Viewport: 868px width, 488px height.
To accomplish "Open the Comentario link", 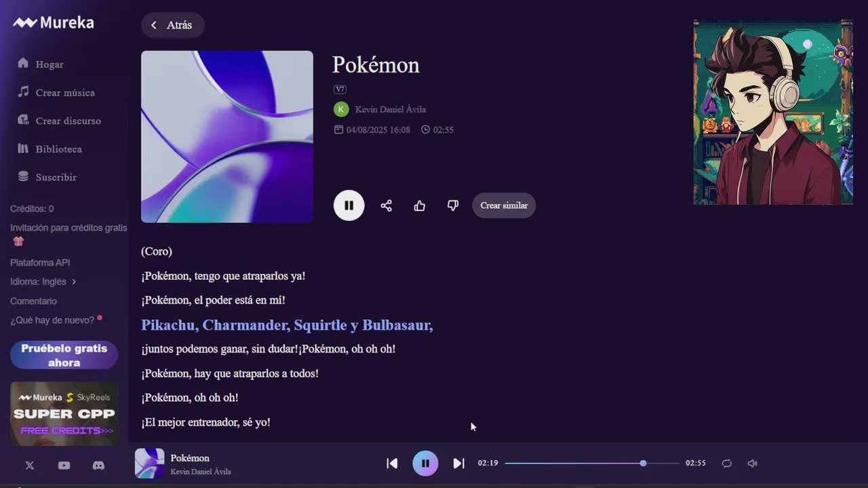I will [33, 301].
